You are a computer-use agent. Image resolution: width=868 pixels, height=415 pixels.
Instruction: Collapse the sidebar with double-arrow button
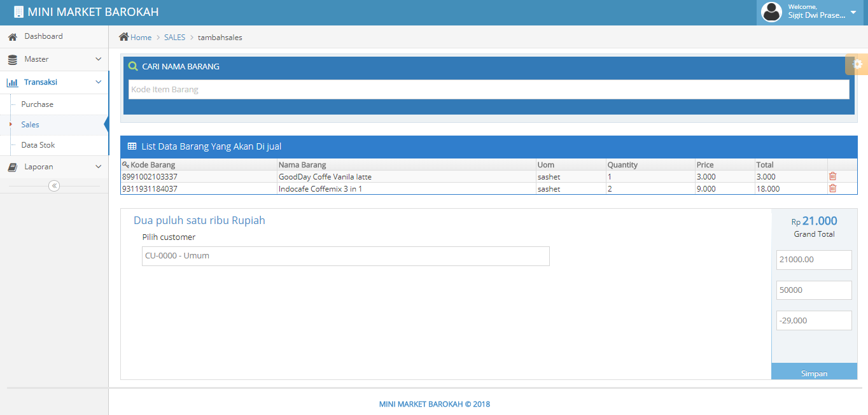[54, 186]
